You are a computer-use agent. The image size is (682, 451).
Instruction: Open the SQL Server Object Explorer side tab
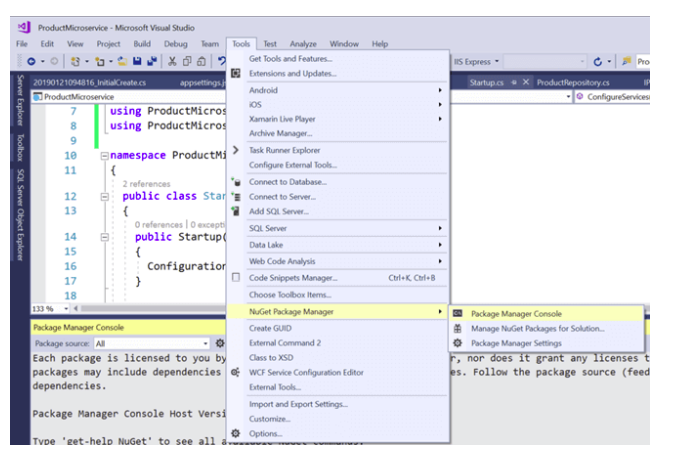[20, 215]
